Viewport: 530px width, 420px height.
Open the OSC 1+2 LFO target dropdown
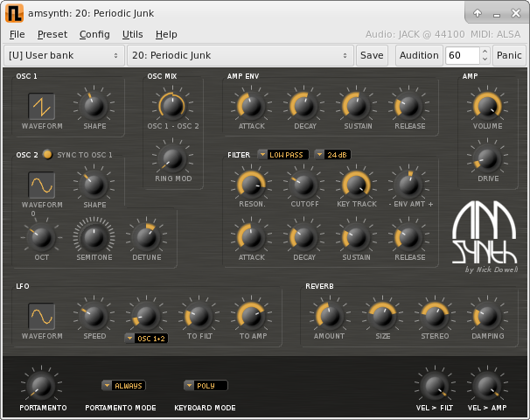click(x=146, y=338)
